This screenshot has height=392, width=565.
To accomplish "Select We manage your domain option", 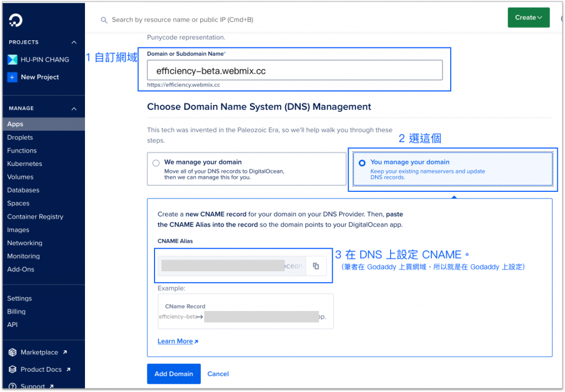I will point(247,169).
